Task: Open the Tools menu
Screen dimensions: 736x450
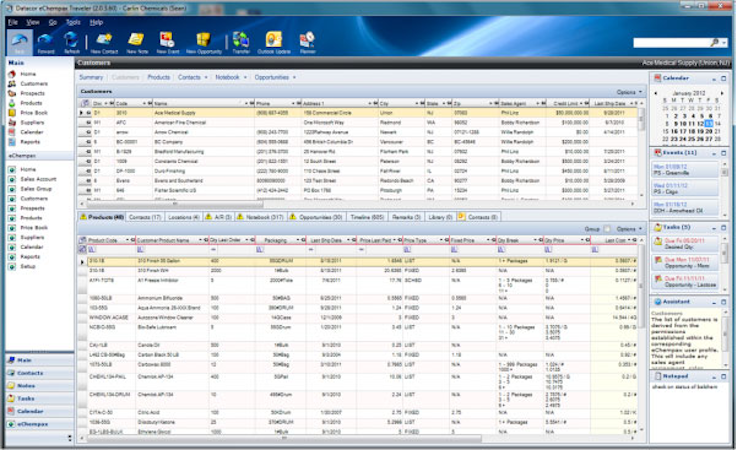Action: click(x=73, y=20)
